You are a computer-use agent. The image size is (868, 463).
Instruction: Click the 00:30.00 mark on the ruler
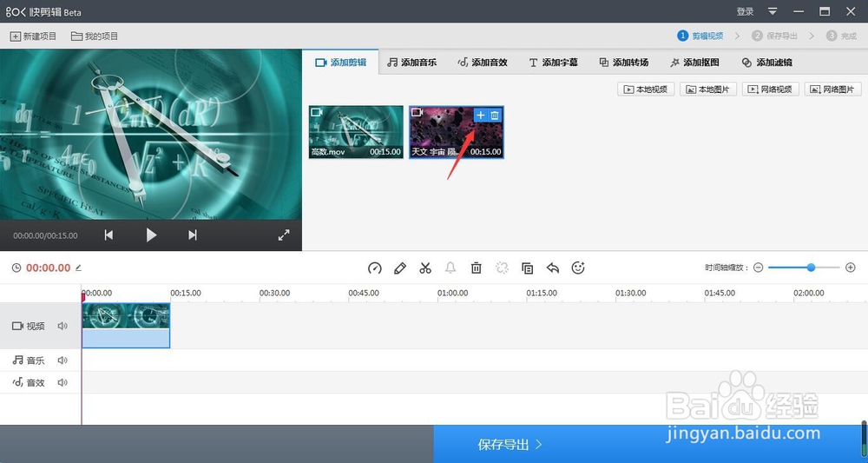pyautogui.click(x=274, y=293)
